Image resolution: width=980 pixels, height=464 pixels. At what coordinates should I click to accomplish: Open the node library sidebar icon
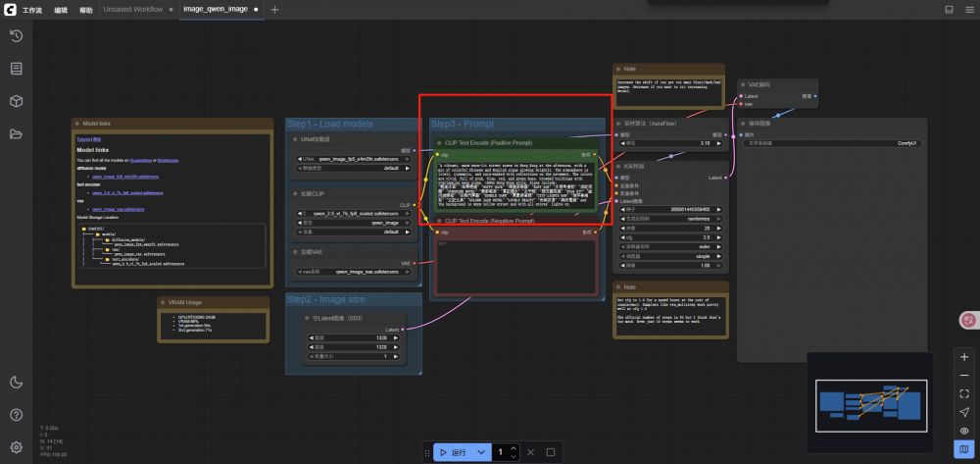(17, 69)
